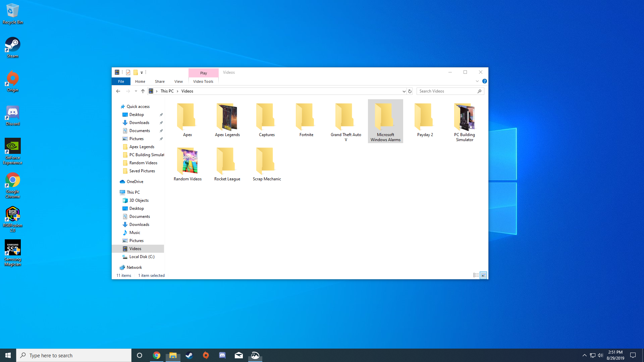Open Music under This PC

[x=135, y=233]
